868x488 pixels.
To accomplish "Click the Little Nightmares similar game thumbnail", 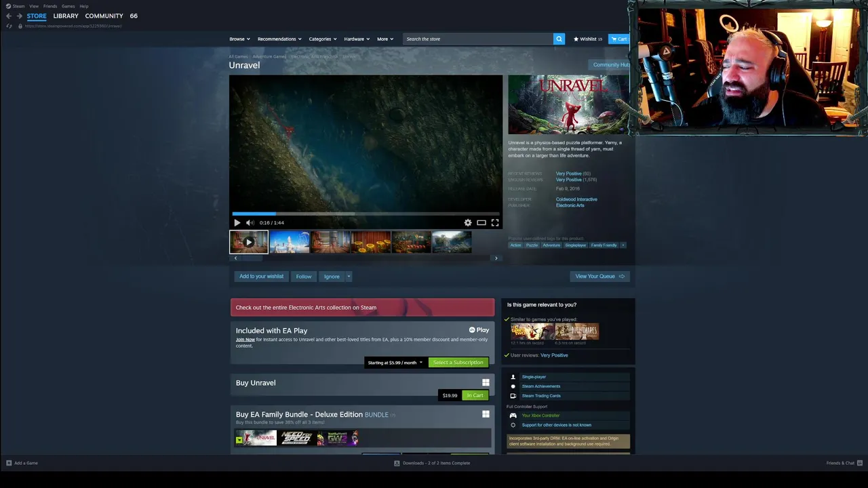I will (x=577, y=331).
